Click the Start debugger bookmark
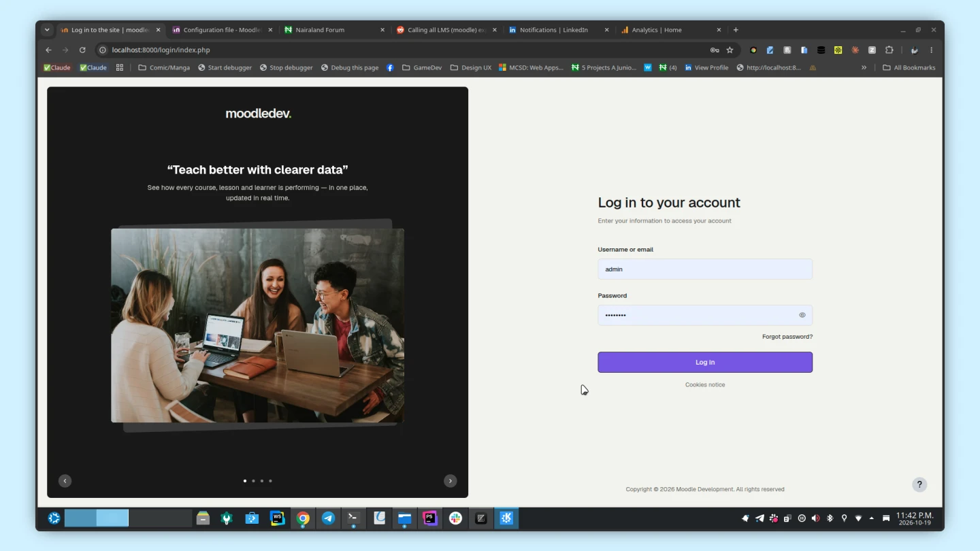The height and width of the screenshot is (551, 980). [x=225, y=67]
